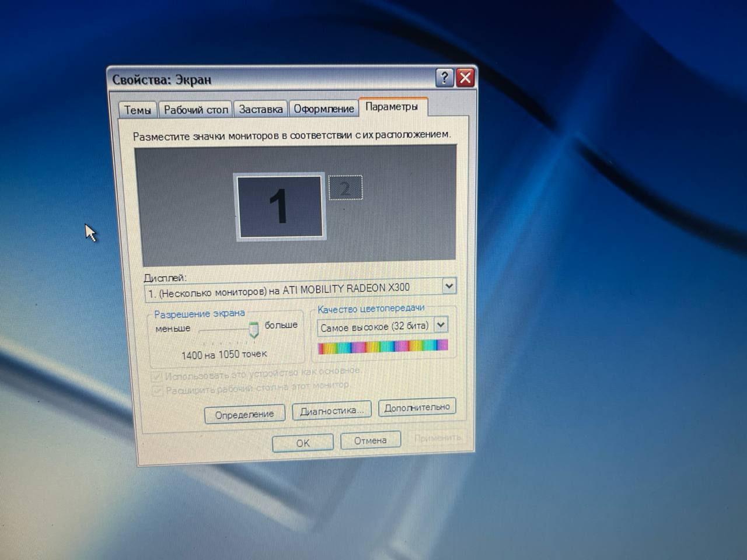Click the Дисплей combo box field
Viewport: 747px width, 560px height.
(x=292, y=290)
